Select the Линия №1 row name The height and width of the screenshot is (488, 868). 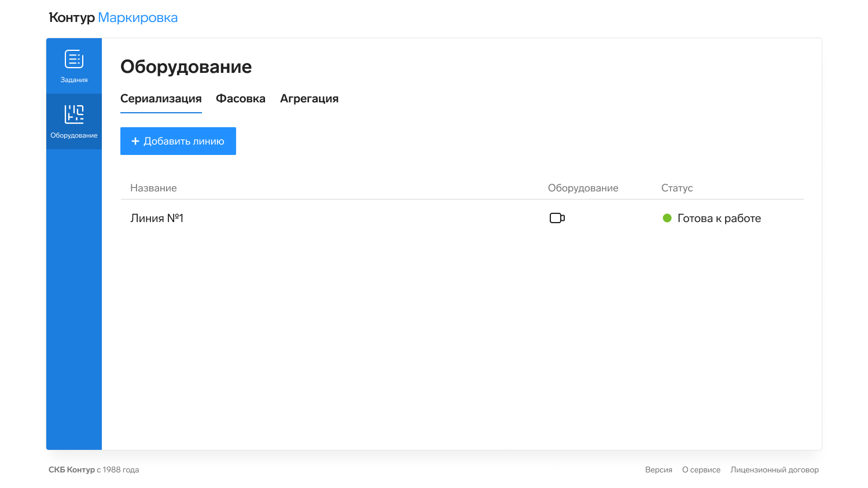point(157,218)
